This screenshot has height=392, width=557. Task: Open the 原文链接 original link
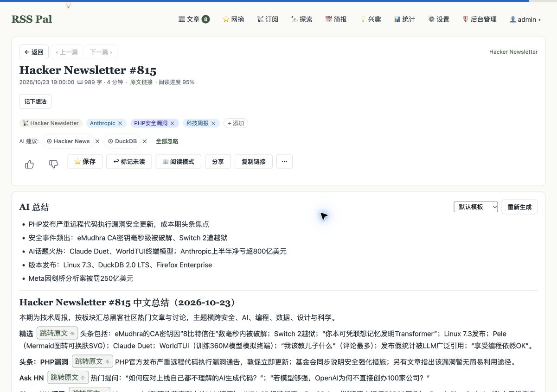click(141, 82)
